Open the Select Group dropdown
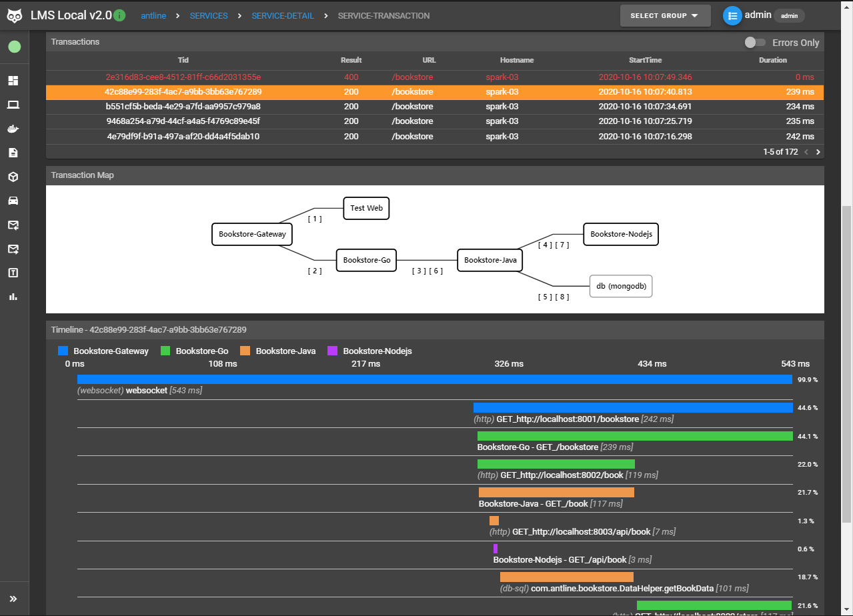 click(664, 15)
